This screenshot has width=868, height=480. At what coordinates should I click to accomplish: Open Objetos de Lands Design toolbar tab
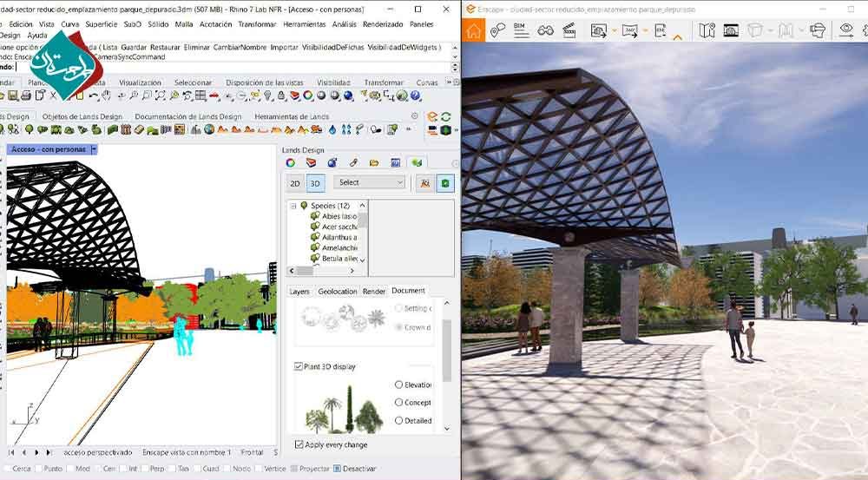pyautogui.click(x=82, y=116)
